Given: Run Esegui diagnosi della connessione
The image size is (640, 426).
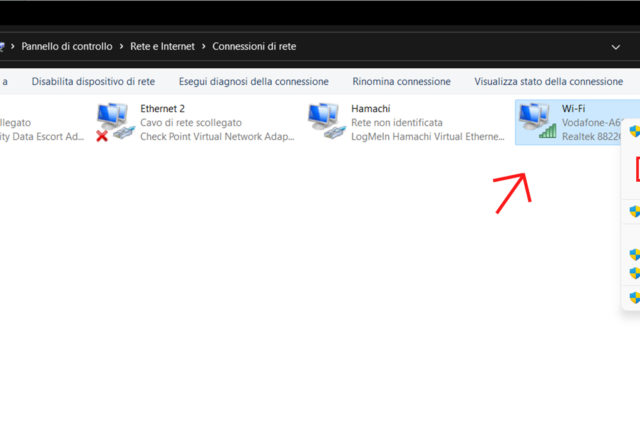Looking at the screenshot, I should click(253, 81).
